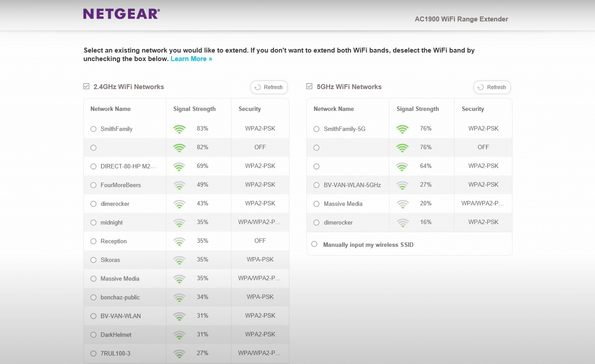Image resolution: width=595 pixels, height=364 pixels.
Task: Click the 5GHz dimerocker signal icon
Action: (402, 222)
